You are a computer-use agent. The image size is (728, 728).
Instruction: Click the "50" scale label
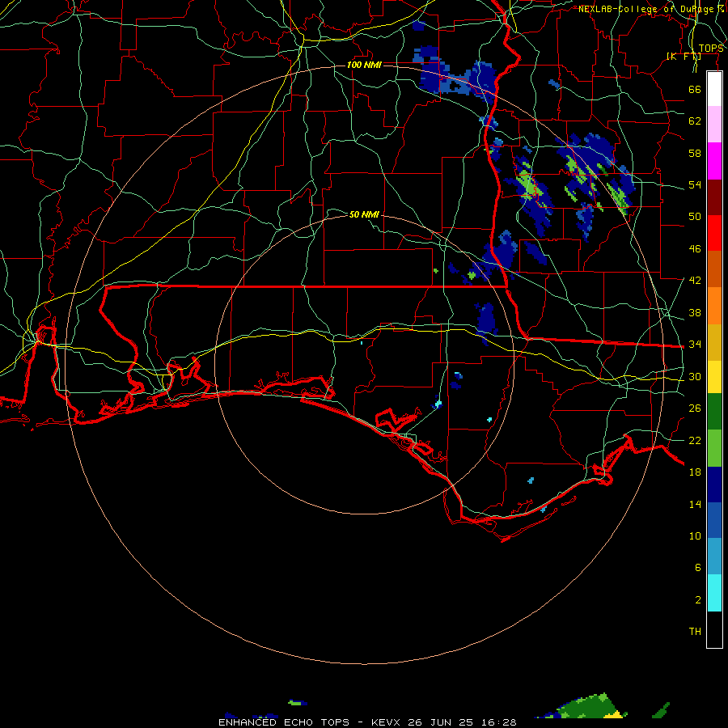pos(695,217)
